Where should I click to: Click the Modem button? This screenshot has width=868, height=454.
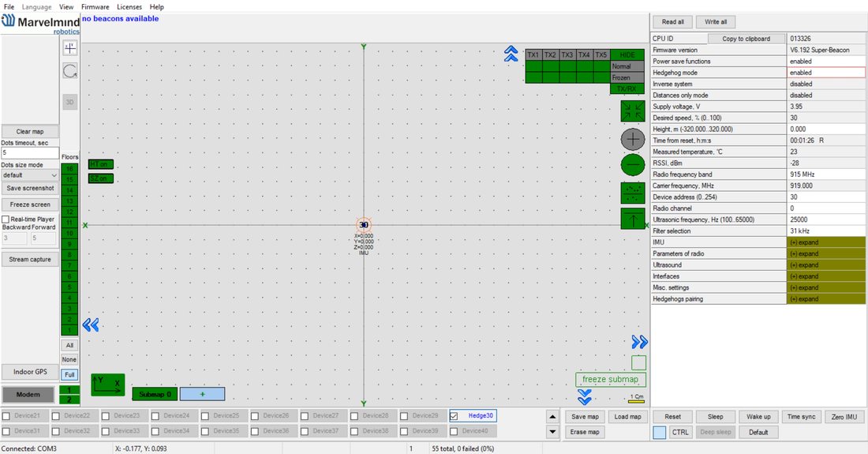point(28,395)
